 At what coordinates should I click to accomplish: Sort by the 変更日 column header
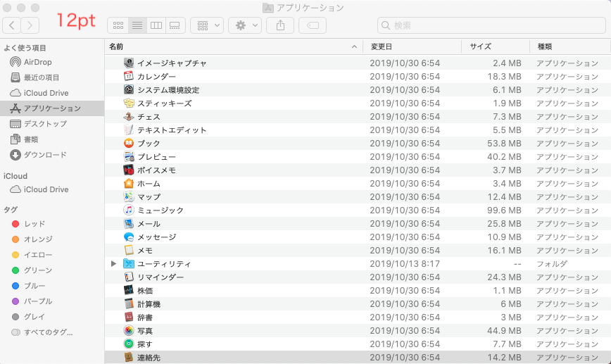[382, 46]
